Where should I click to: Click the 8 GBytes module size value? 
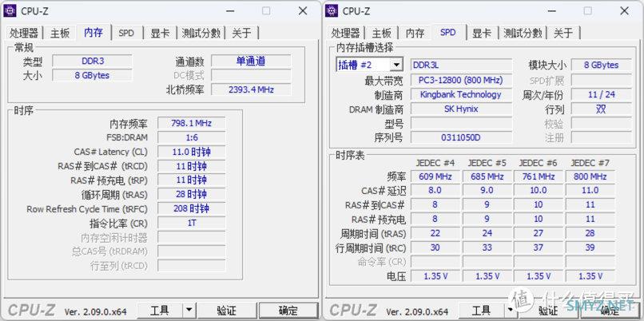point(602,65)
